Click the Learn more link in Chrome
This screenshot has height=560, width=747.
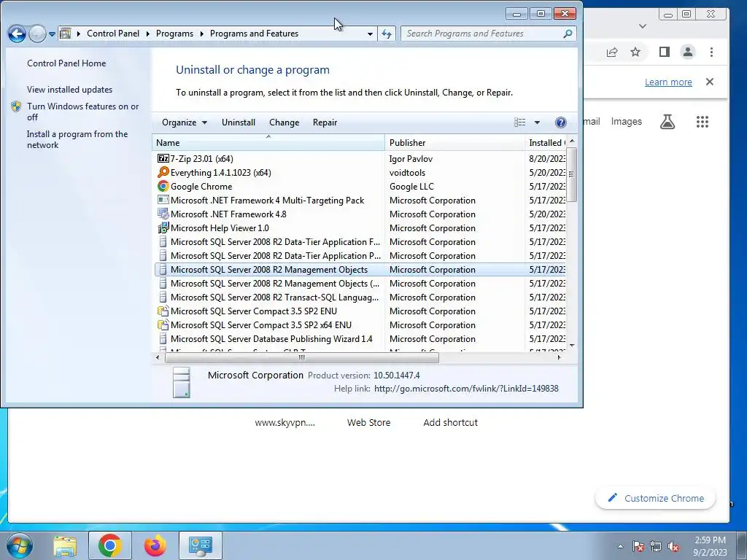point(668,82)
